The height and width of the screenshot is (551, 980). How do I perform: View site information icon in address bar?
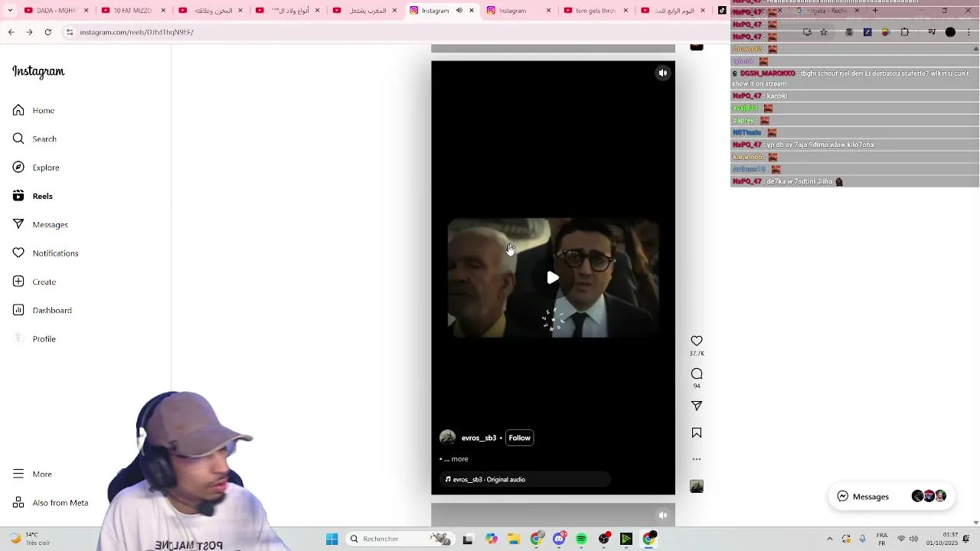pos(70,32)
